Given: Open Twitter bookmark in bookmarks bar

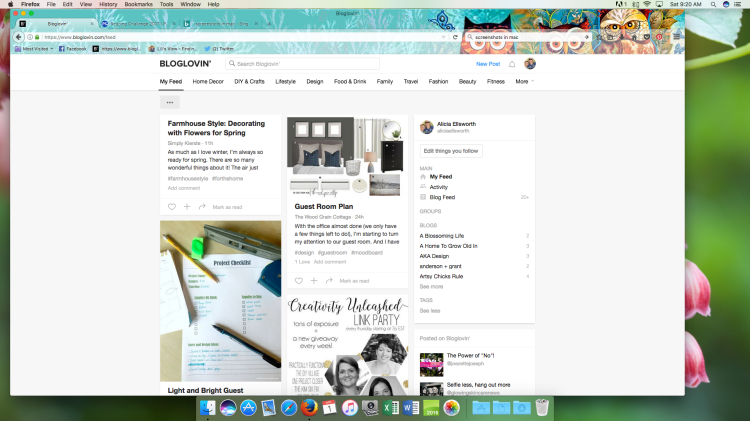Looking at the screenshot, I should click(x=219, y=49).
